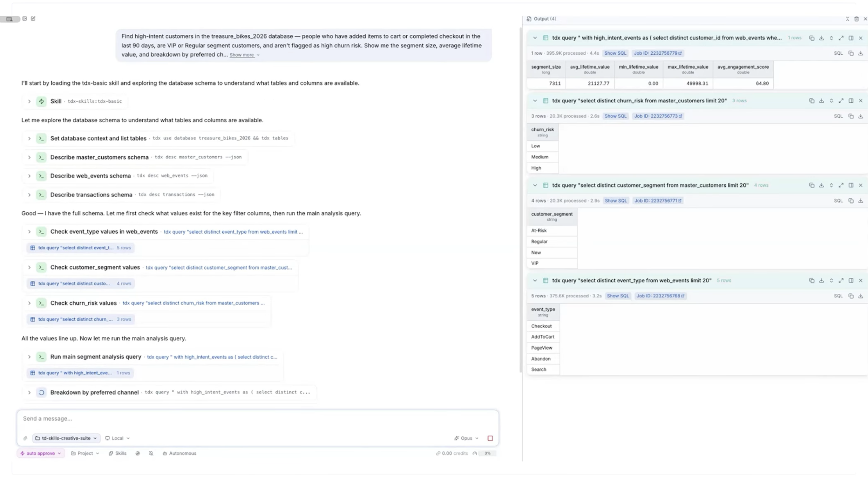The image size is (868, 478).
Task: Click the Skill lightning bolt icon
Action: [x=41, y=101]
